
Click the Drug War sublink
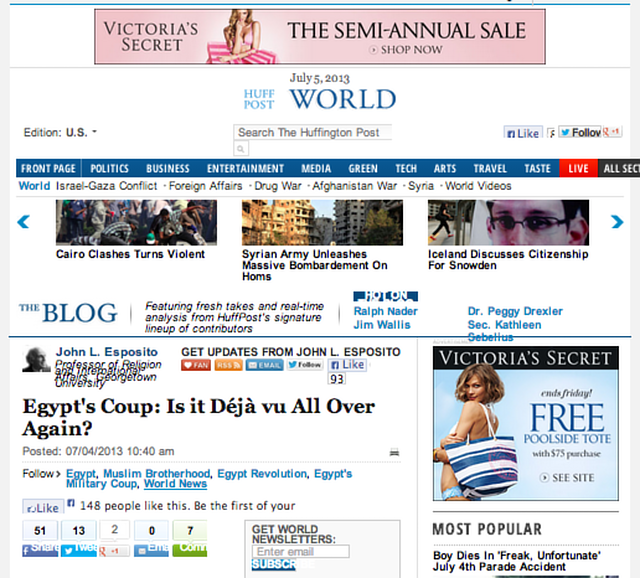[x=278, y=186]
